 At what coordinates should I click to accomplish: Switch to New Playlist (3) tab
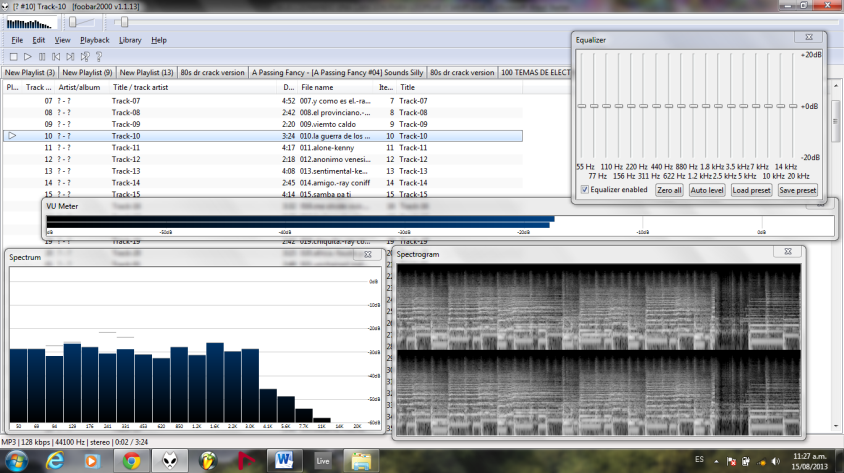point(30,72)
